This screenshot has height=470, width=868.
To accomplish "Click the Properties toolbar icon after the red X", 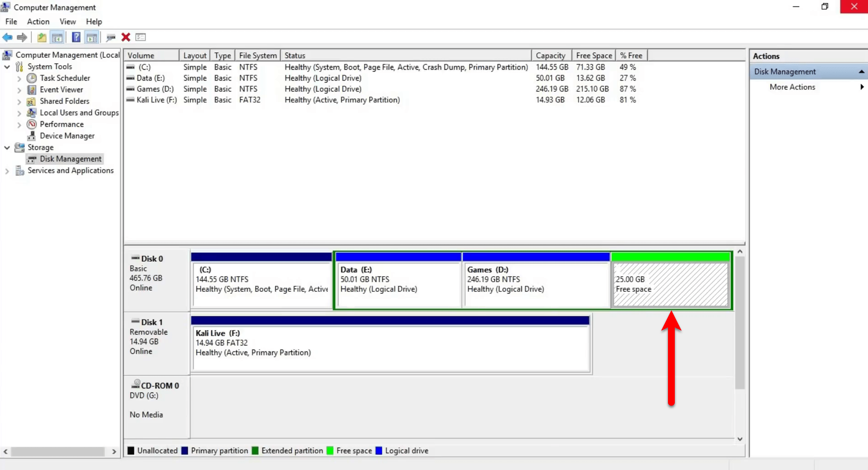I will click(140, 37).
